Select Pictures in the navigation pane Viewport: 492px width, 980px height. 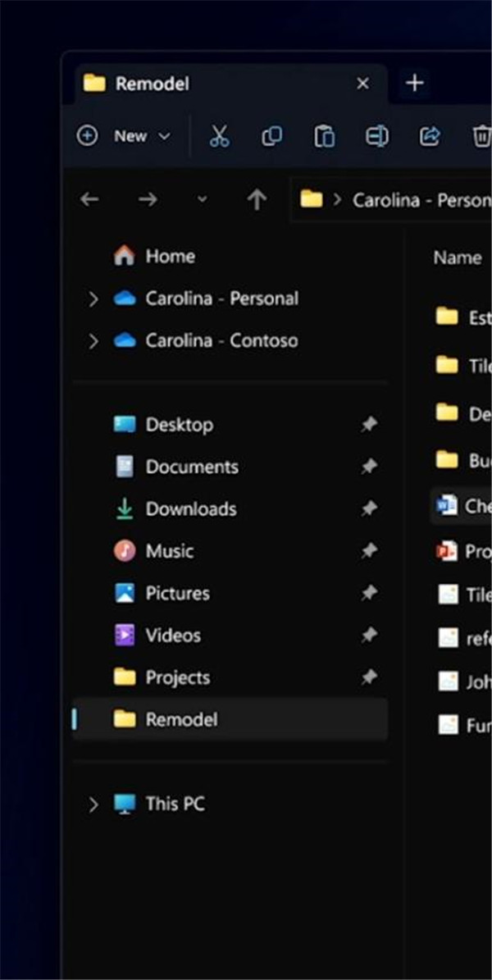(177, 593)
